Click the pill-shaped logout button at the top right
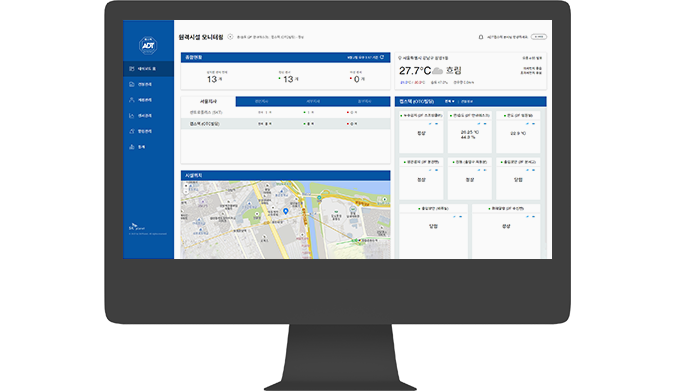 [x=539, y=37]
